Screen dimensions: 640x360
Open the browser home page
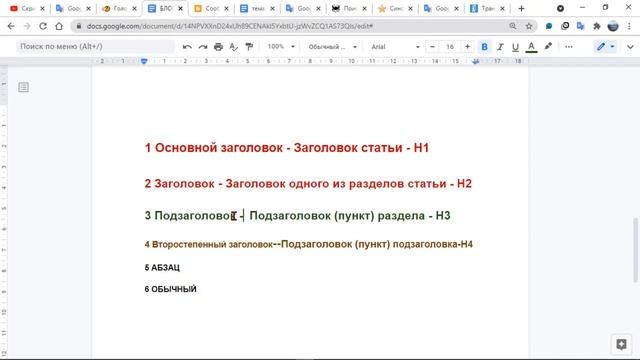59,26
